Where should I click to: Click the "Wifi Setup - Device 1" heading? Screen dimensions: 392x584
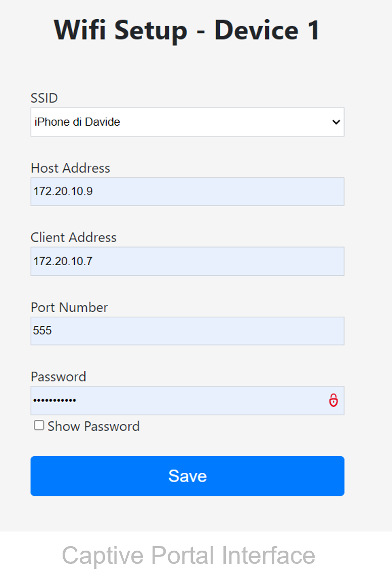(x=187, y=30)
